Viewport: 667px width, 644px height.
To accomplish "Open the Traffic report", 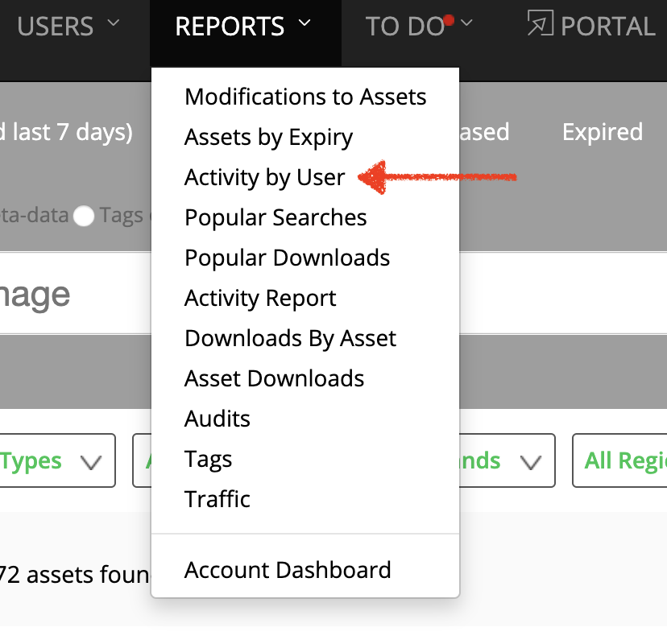I will point(217,500).
